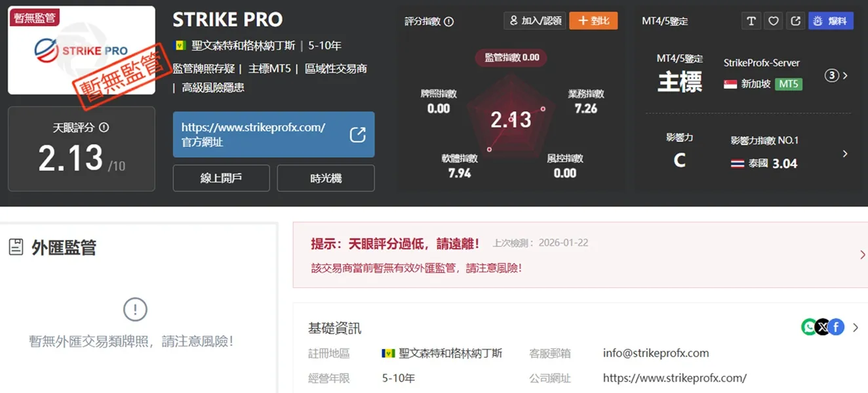Click the 監管指數 0.00 label

coord(511,58)
